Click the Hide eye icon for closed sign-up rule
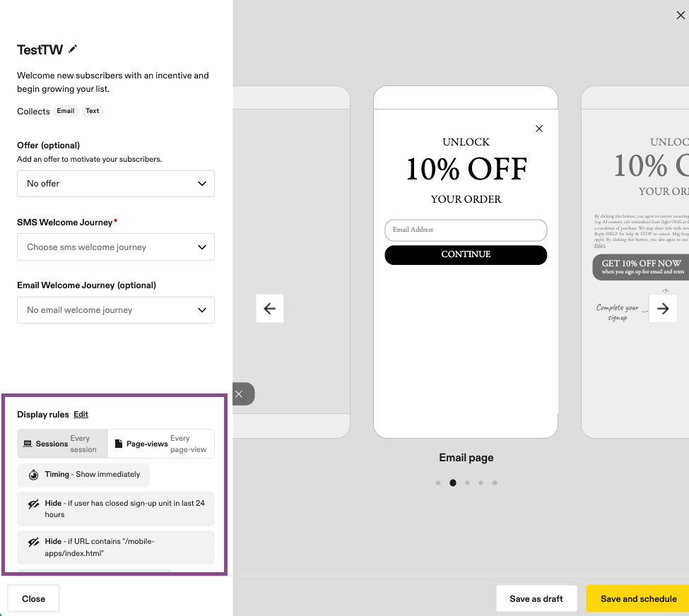689x616 pixels. 33,504
